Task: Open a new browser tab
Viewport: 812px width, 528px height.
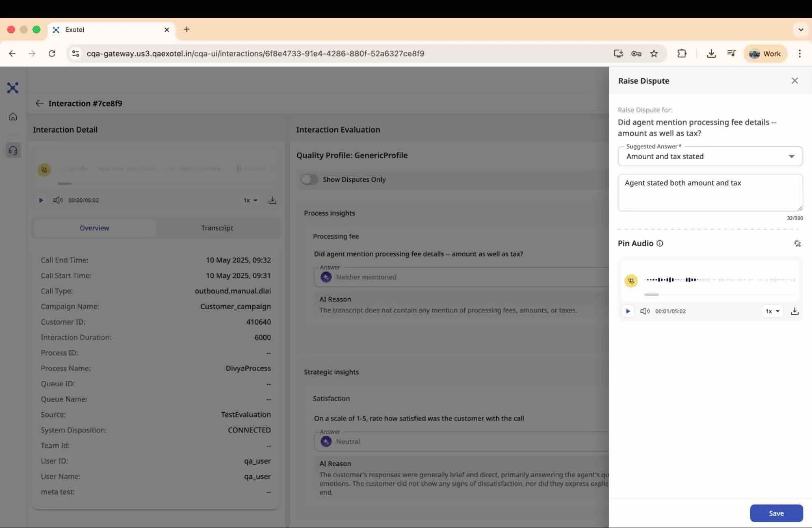Action: pyautogui.click(x=186, y=29)
